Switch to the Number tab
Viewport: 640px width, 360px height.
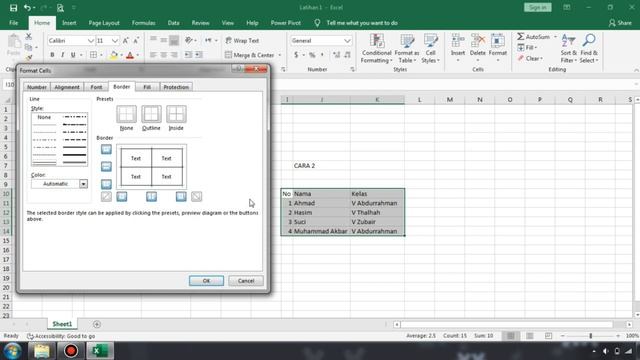(x=37, y=87)
